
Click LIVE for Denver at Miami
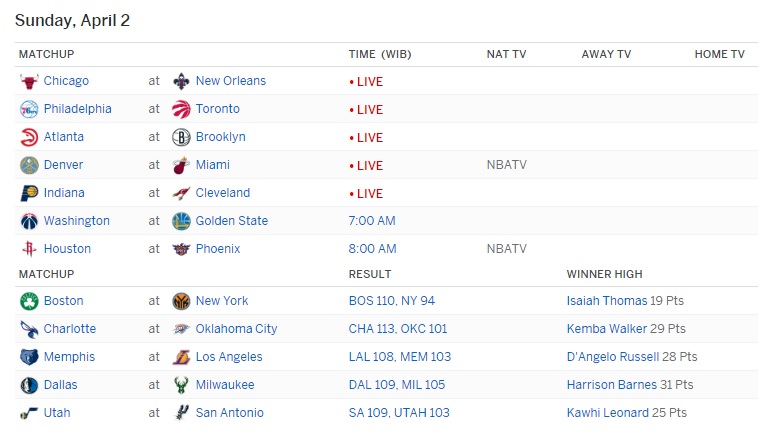(x=366, y=165)
